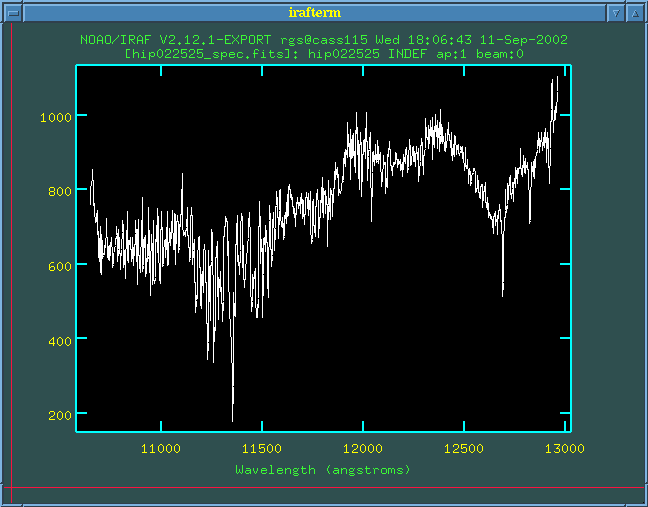Screen dimensions: 648x507
Task: Click the 12000 x-axis tick label
Action: [x=363, y=448]
